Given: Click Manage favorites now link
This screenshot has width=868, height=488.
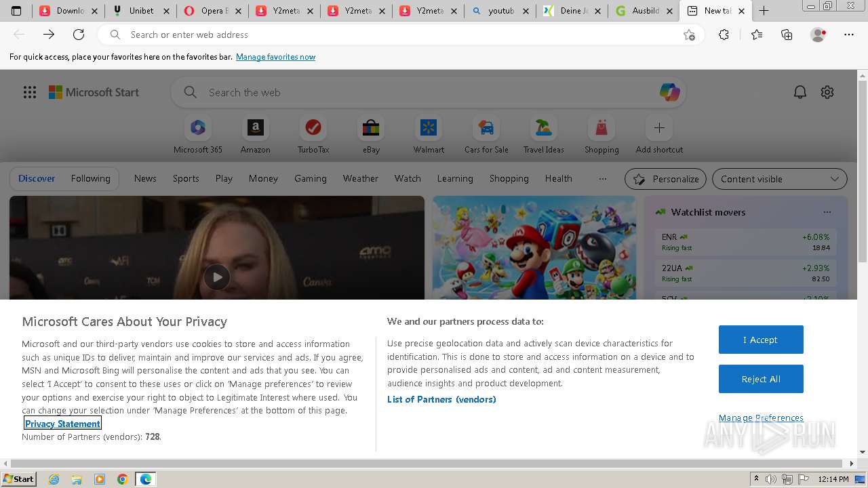Looking at the screenshot, I should tap(275, 57).
